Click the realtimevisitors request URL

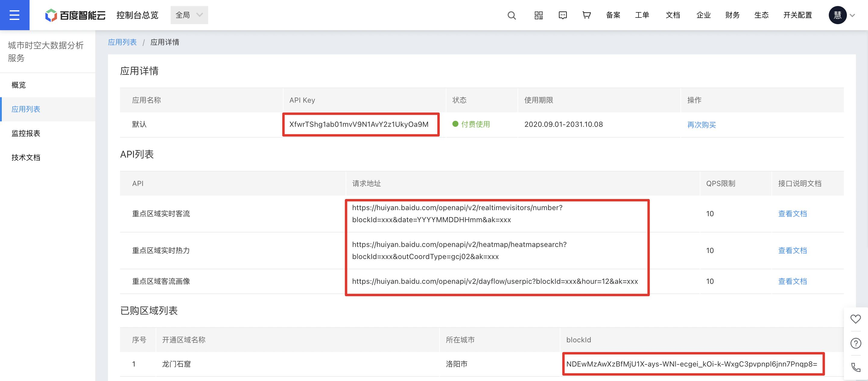(x=457, y=214)
